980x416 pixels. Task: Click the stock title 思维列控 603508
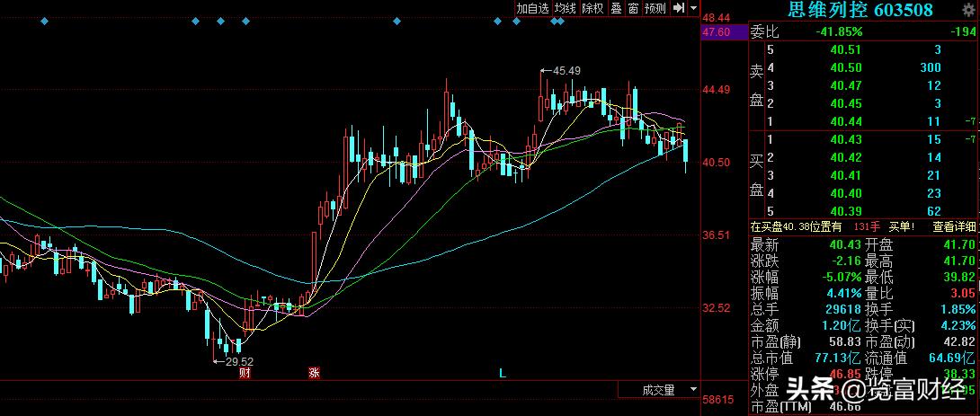point(860,9)
